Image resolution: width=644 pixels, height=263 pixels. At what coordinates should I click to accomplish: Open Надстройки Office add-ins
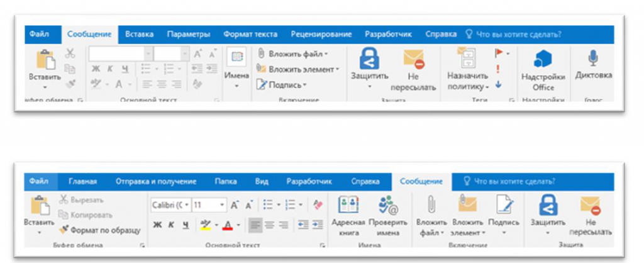coord(543,60)
